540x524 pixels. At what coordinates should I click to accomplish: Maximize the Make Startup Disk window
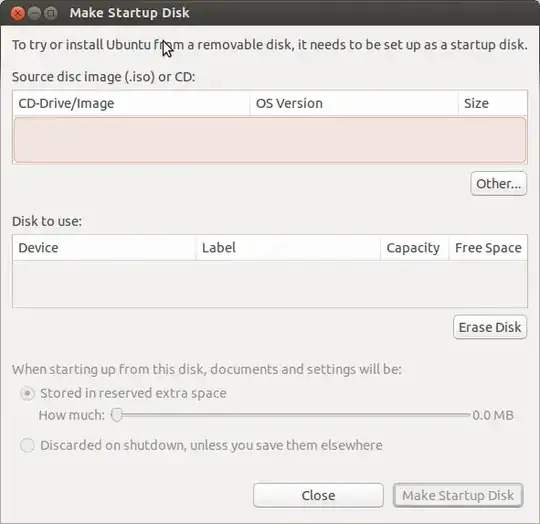51,13
